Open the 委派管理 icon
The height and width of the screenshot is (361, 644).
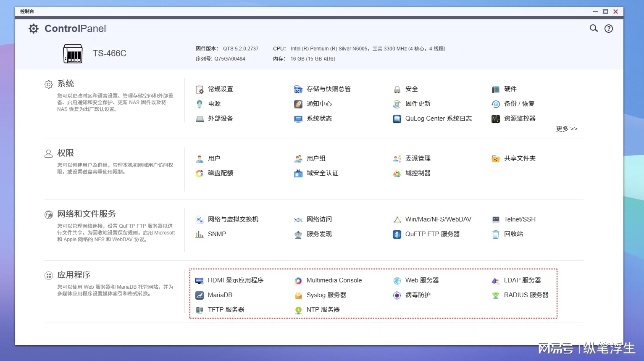pos(397,158)
